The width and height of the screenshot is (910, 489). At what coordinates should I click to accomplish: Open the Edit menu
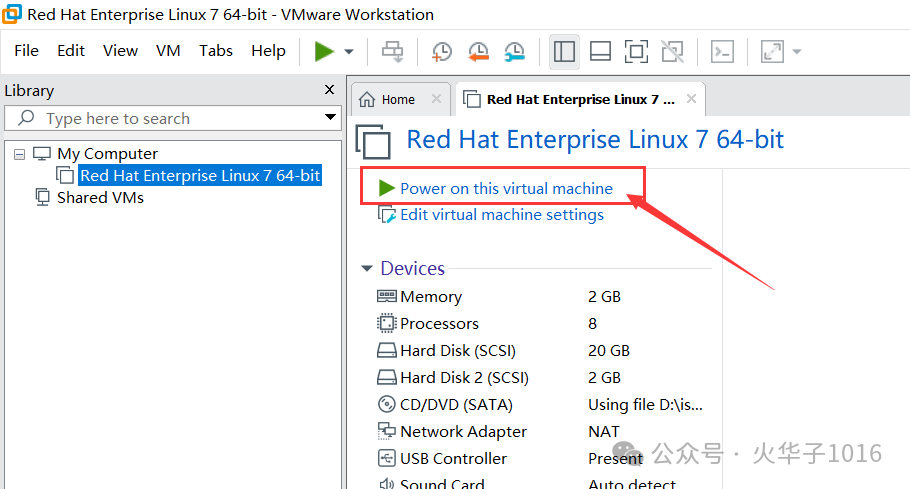tap(71, 51)
